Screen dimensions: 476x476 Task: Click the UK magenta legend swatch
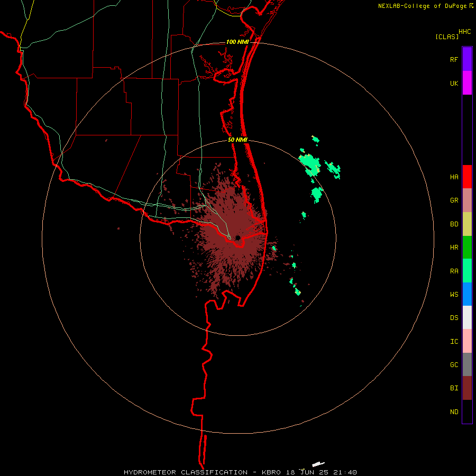tap(467, 83)
